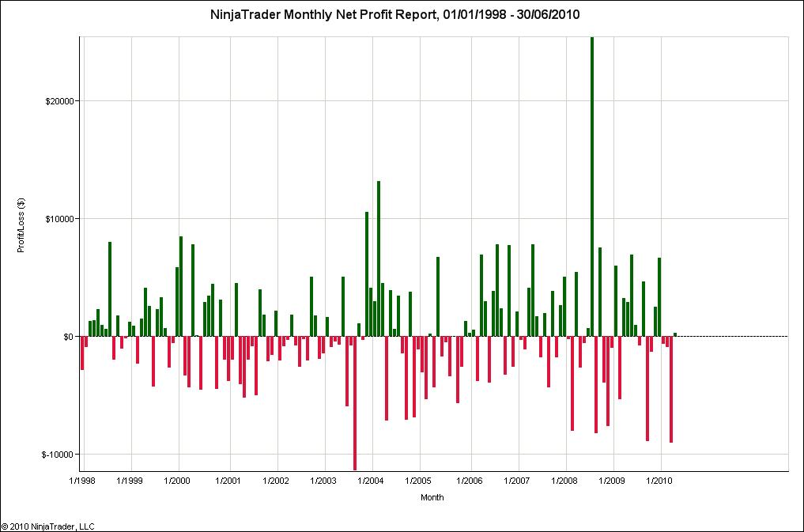Click the 1/2003 x-axis label
The width and height of the screenshot is (804, 532).
[x=323, y=481]
